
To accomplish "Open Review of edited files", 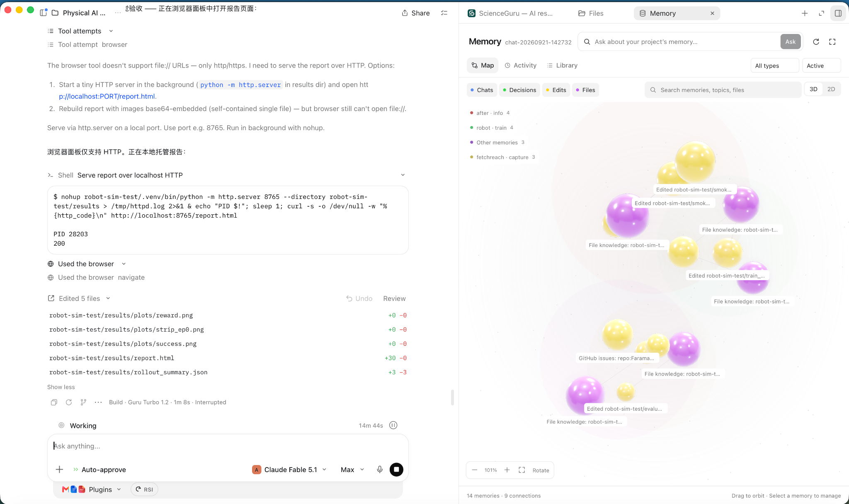I will [x=394, y=298].
